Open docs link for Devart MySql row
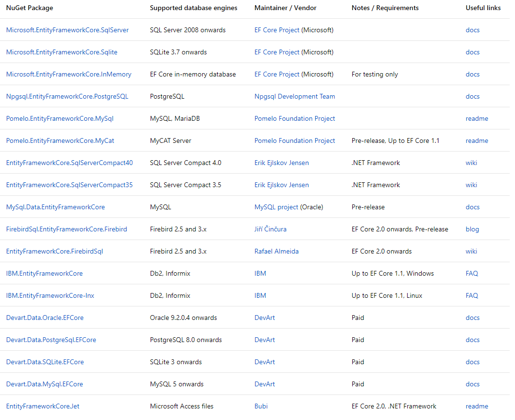515x420 pixels. coord(472,384)
